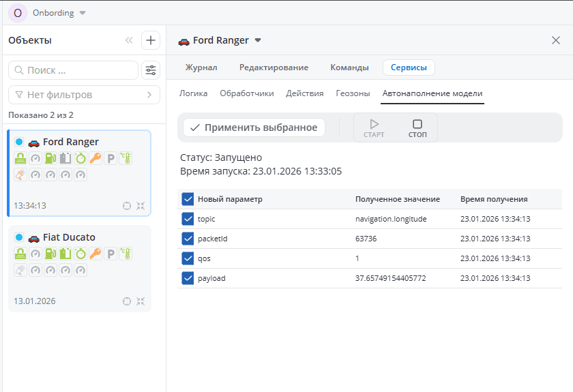Click the crosshair locate icon on Ford Ranger card
This screenshot has height=392, width=573.
point(126,206)
